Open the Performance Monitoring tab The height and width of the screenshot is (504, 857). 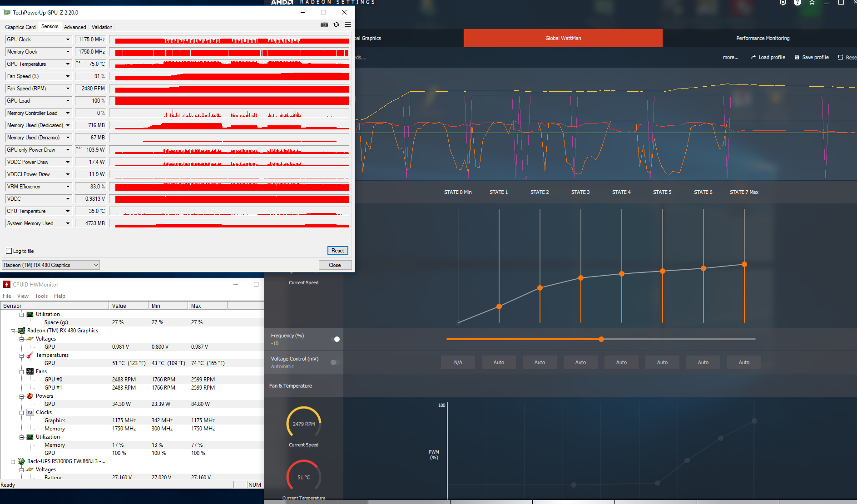coord(763,38)
